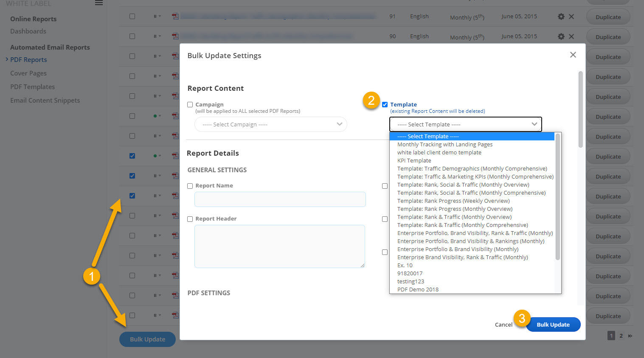
Task: Click the PDF icon in the second report row
Action: pyautogui.click(x=175, y=36)
